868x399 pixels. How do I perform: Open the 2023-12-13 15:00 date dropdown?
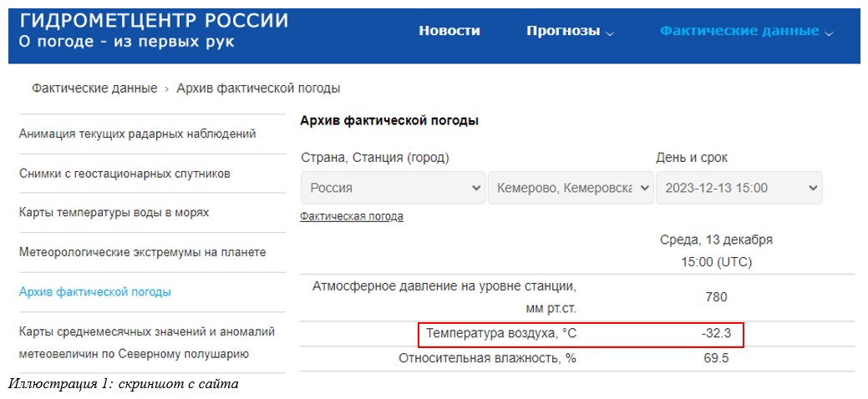[739, 188]
